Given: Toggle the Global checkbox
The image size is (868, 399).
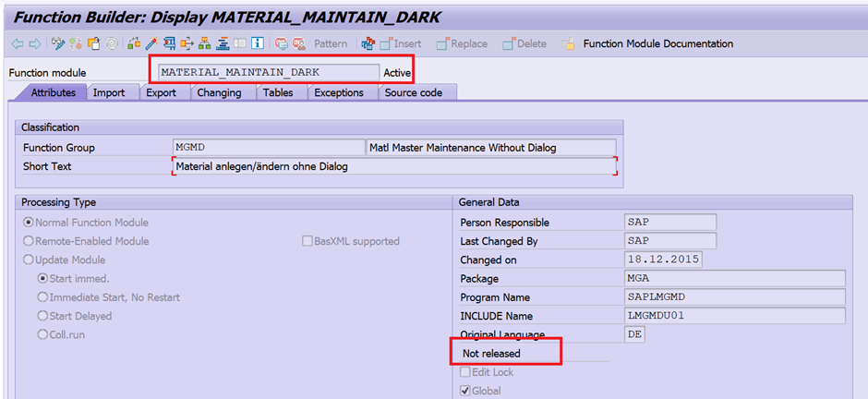Looking at the screenshot, I should click(466, 391).
